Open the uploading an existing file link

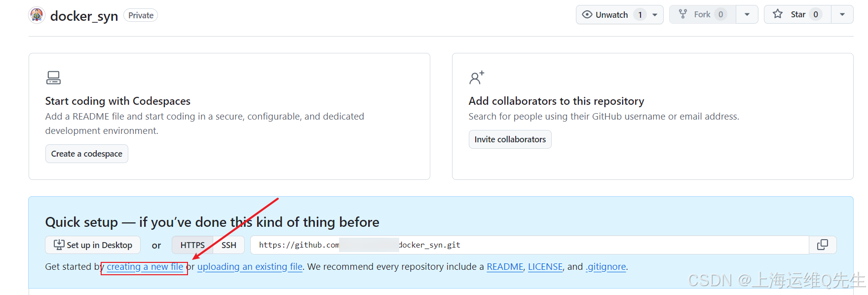click(x=250, y=267)
